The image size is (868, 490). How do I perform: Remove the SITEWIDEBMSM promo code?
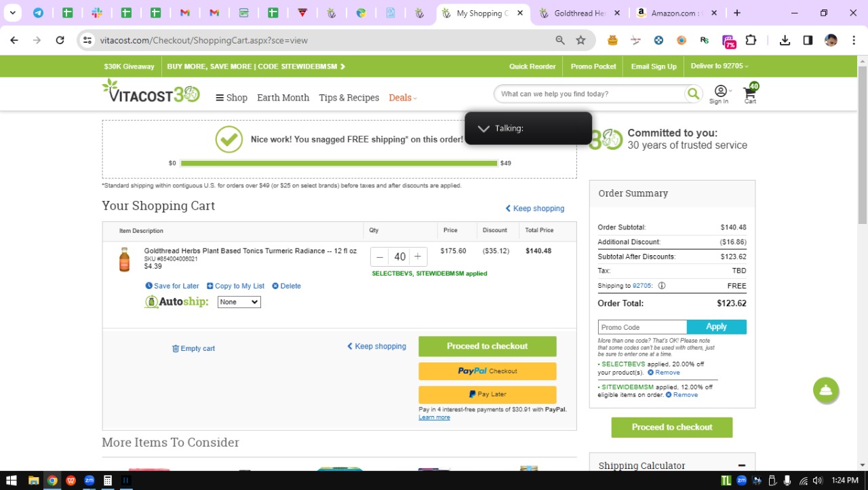click(x=682, y=395)
